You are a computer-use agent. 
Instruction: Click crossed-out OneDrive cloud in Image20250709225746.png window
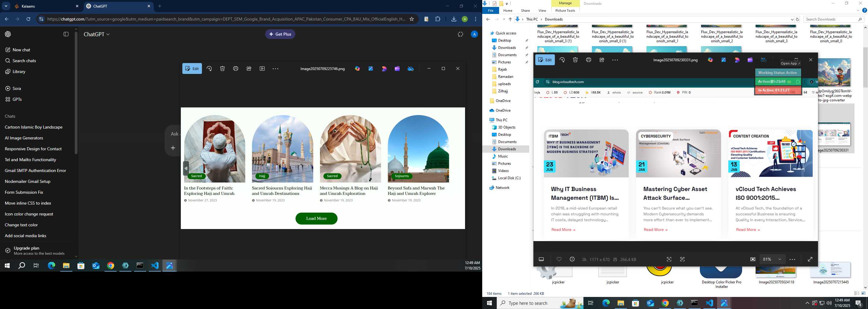point(410,68)
